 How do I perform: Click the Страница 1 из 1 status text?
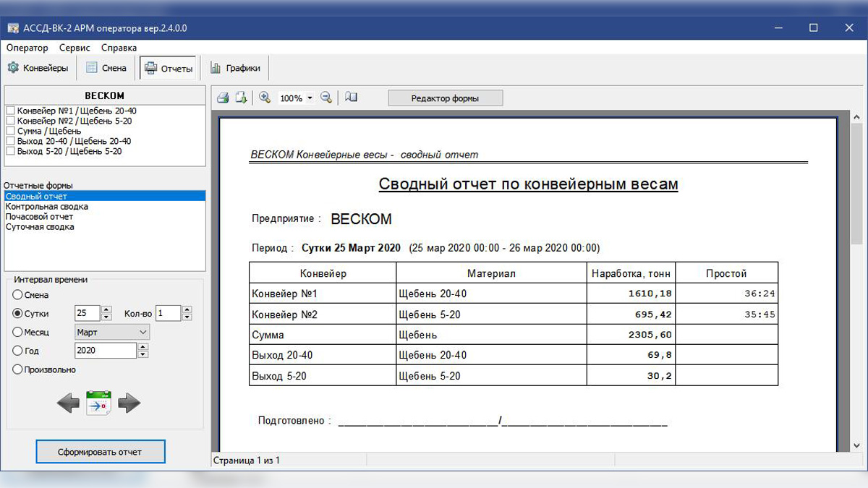(x=247, y=461)
